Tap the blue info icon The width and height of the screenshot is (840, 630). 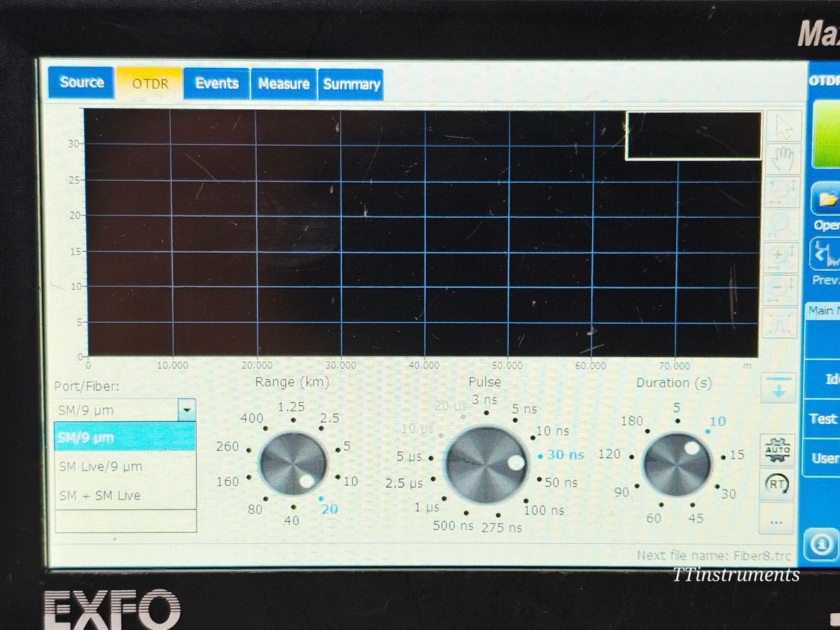click(x=821, y=544)
